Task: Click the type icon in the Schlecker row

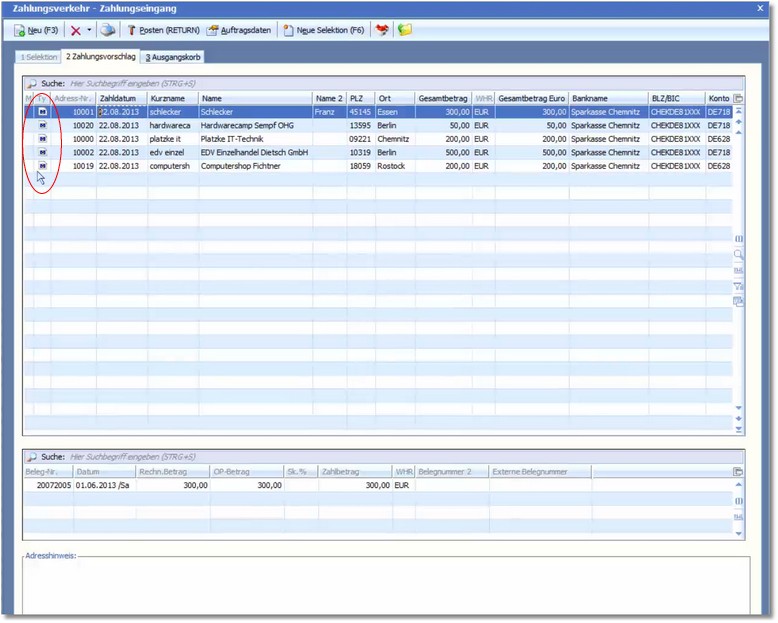Action: [x=42, y=113]
